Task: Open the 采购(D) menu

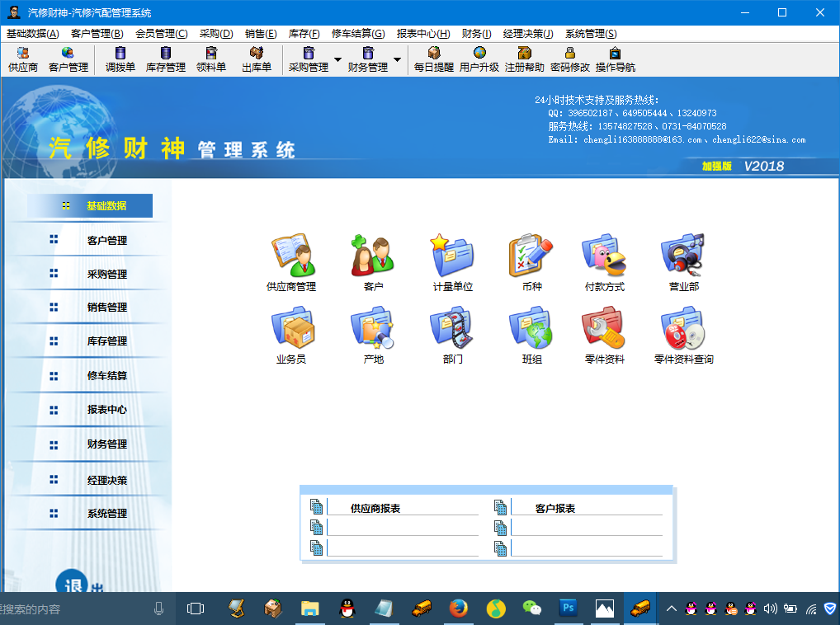Action: point(216,34)
